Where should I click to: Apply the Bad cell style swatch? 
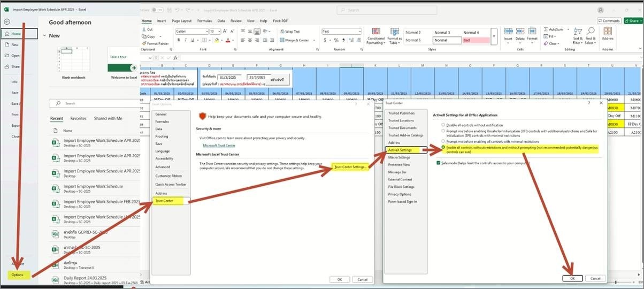(477, 40)
